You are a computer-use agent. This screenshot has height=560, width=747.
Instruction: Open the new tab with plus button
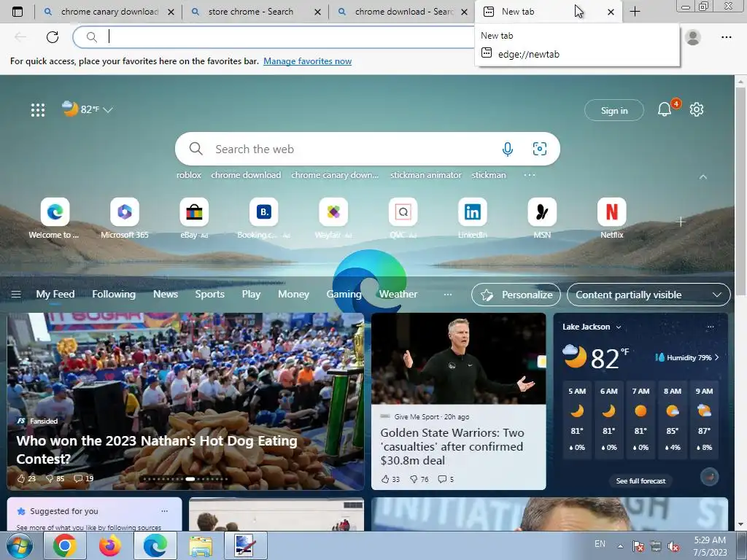coord(635,12)
